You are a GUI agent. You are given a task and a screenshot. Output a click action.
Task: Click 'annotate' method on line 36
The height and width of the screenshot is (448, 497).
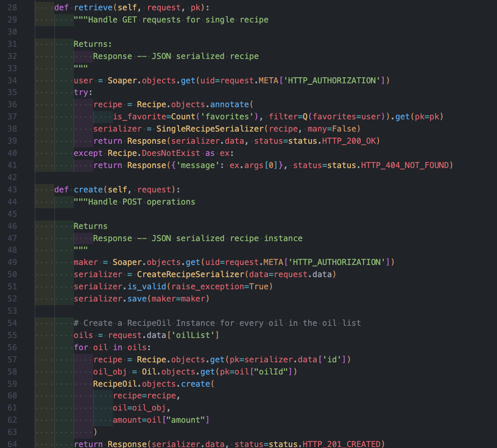point(230,104)
